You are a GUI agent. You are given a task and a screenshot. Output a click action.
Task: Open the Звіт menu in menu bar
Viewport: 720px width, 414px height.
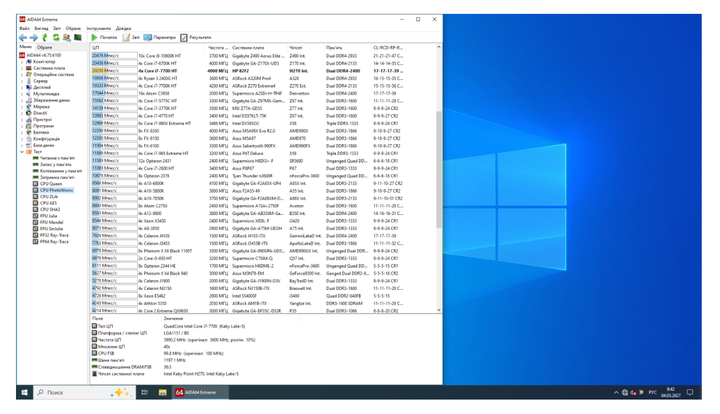57,28
